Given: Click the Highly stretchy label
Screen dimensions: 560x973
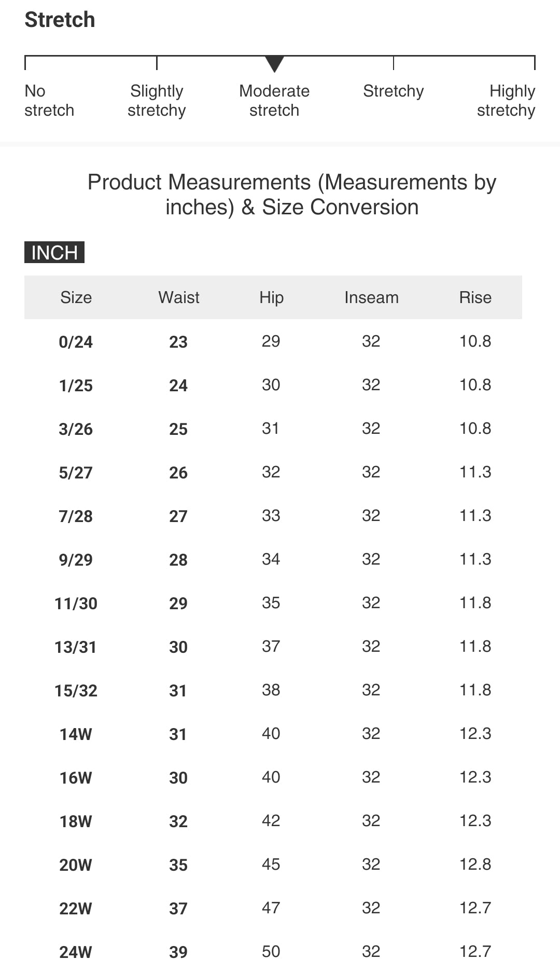Looking at the screenshot, I should pos(506,101).
